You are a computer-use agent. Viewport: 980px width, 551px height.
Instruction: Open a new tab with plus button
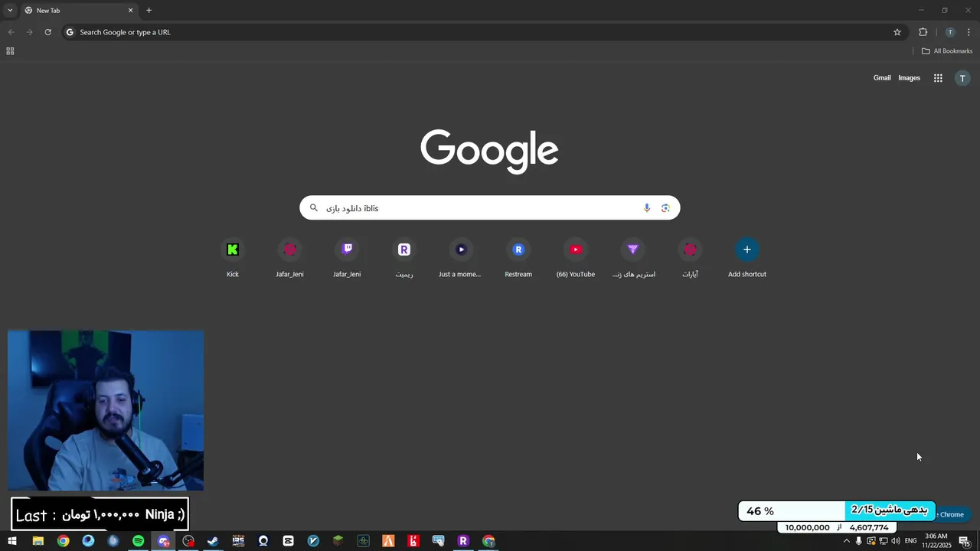coord(149,10)
